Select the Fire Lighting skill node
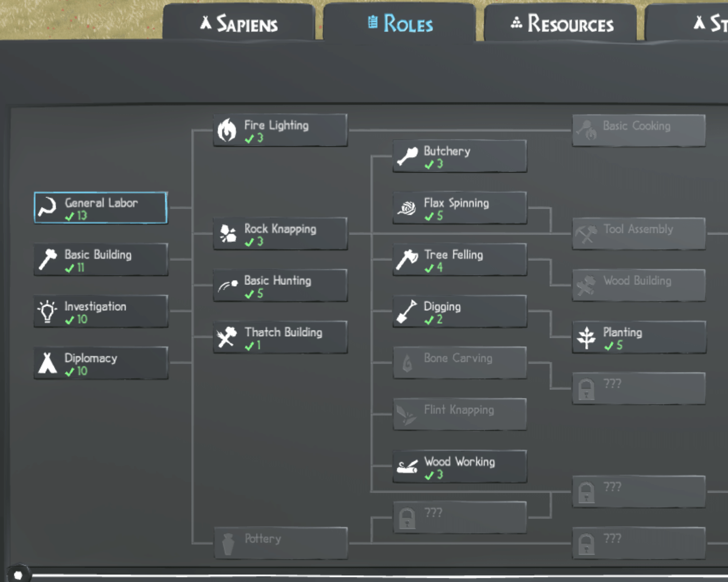The width and height of the screenshot is (728, 582). coord(280,130)
